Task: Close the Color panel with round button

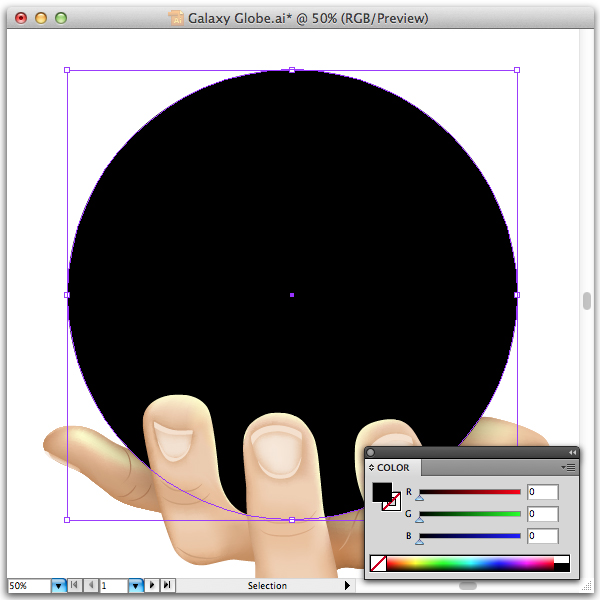Action: 370,453
